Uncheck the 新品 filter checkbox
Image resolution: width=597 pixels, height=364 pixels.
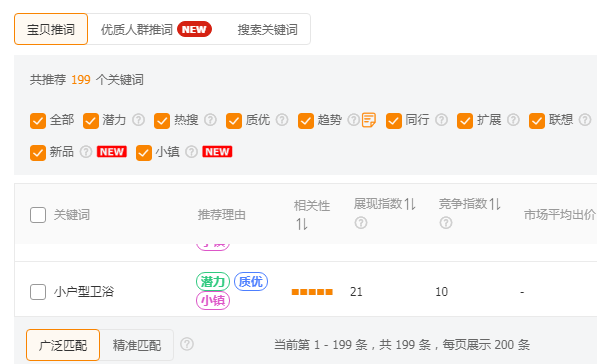(x=38, y=153)
